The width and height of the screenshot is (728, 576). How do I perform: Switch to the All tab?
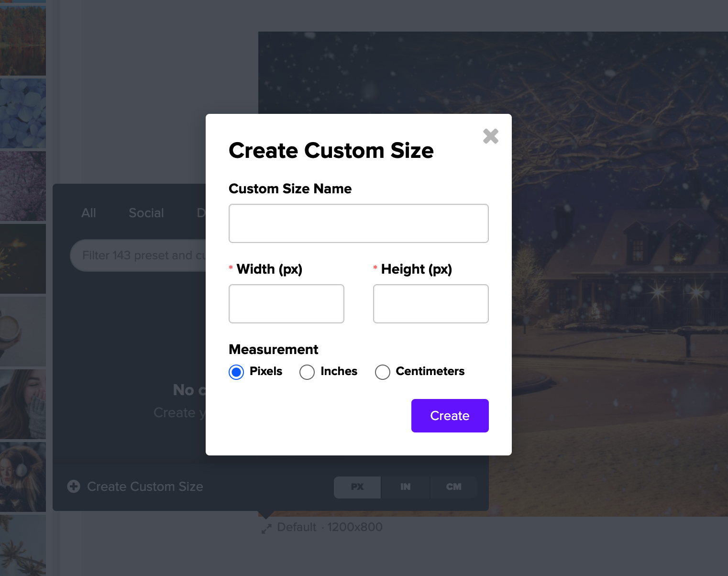tap(88, 213)
